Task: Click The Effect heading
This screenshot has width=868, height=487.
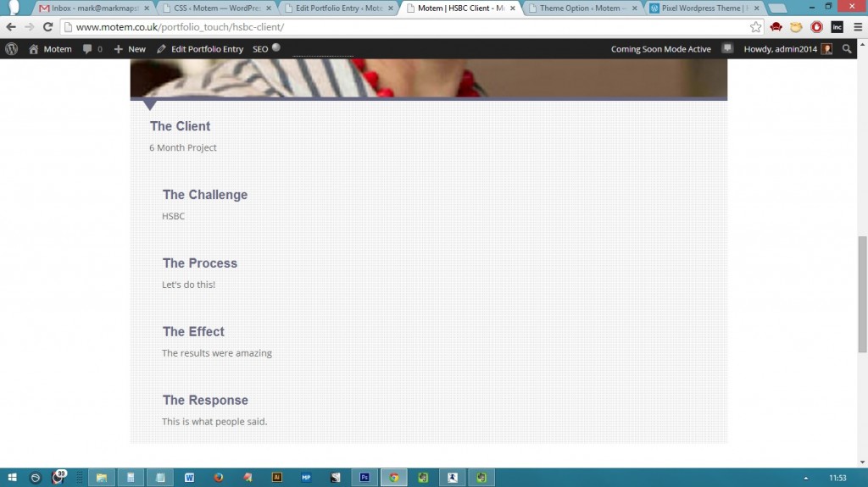Action: (193, 331)
